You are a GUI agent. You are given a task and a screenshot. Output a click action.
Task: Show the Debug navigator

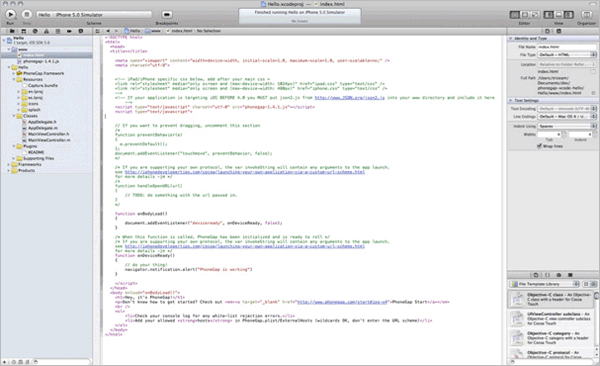pyautogui.click(x=58, y=31)
